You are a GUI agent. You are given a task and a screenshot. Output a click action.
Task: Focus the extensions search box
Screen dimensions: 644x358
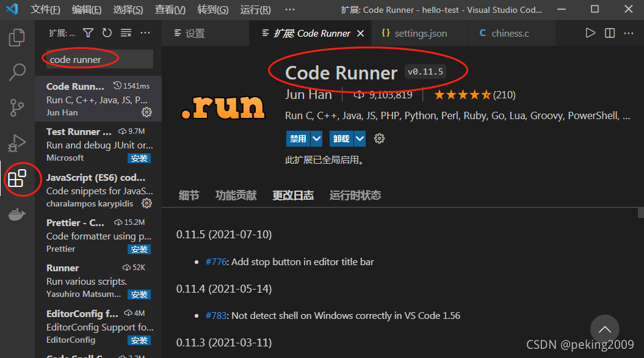[x=99, y=59]
